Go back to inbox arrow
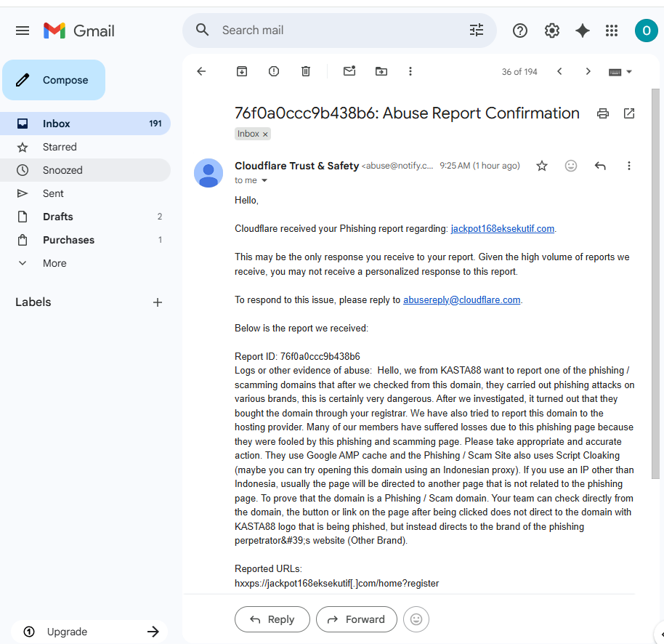 click(x=201, y=71)
